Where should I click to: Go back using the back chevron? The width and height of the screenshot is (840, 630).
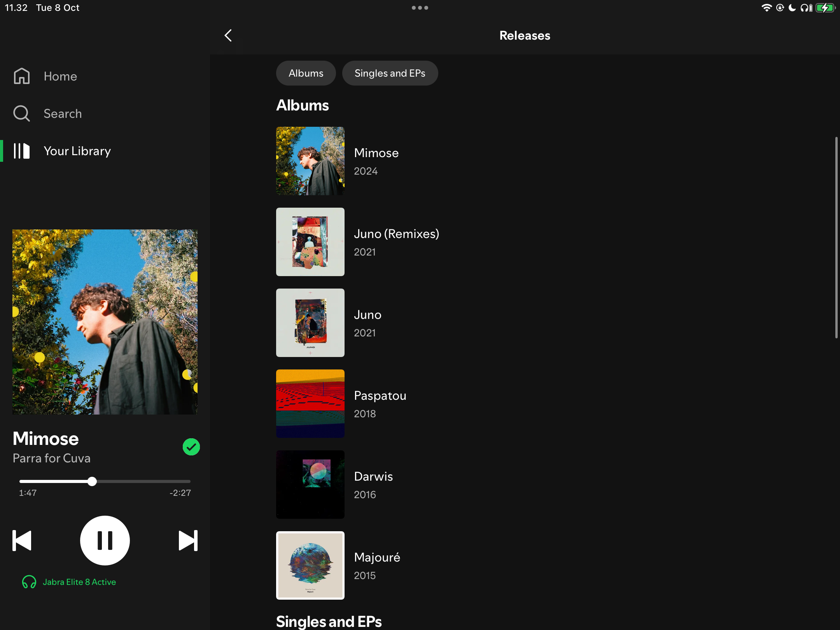[228, 35]
